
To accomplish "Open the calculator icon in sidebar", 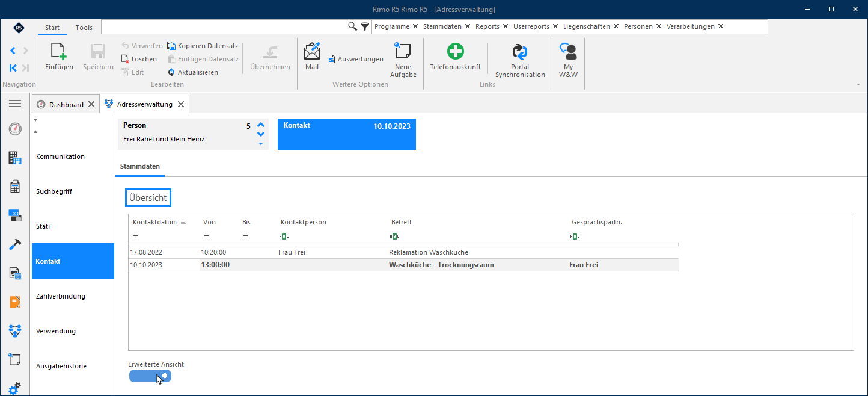I will click(15, 187).
